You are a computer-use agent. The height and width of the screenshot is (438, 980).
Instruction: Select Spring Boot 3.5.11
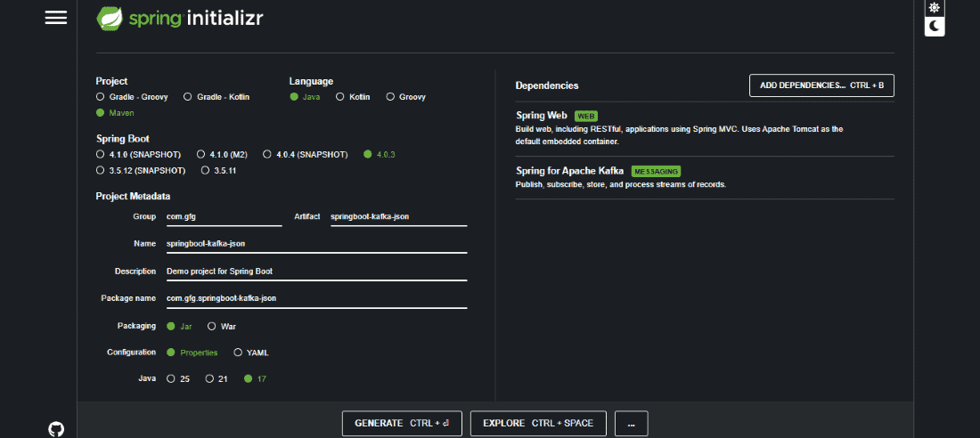tap(219, 170)
